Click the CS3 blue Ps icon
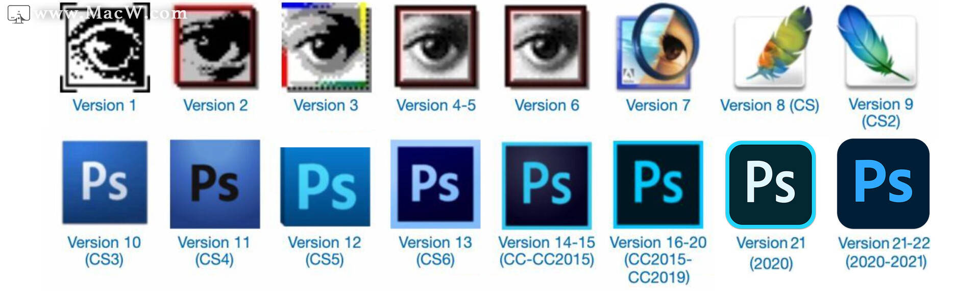 click(105, 182)
